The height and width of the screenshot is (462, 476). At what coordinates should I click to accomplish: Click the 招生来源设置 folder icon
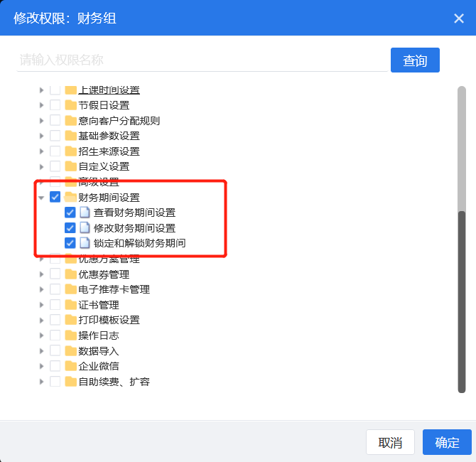(x=70, y=151)
